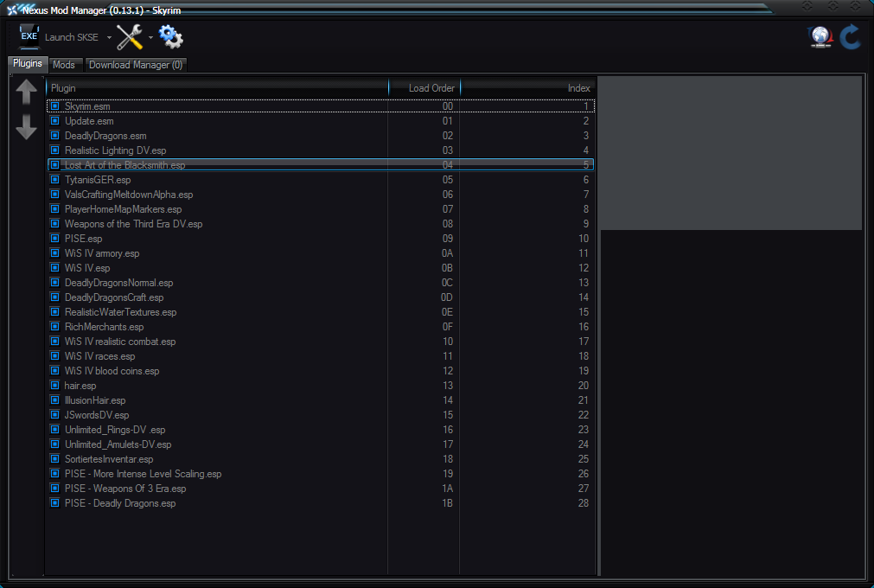874x588 pixels.
Task: Select the hair.esp plugin row
Action: 80,386
